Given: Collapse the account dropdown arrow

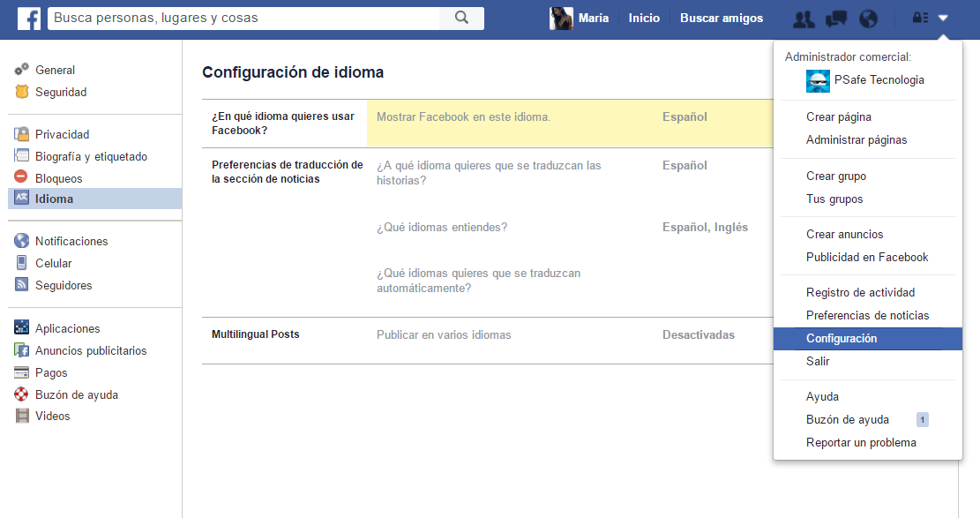Looking at the screenshot, I should pyautogui.click(x=943, y=19).
